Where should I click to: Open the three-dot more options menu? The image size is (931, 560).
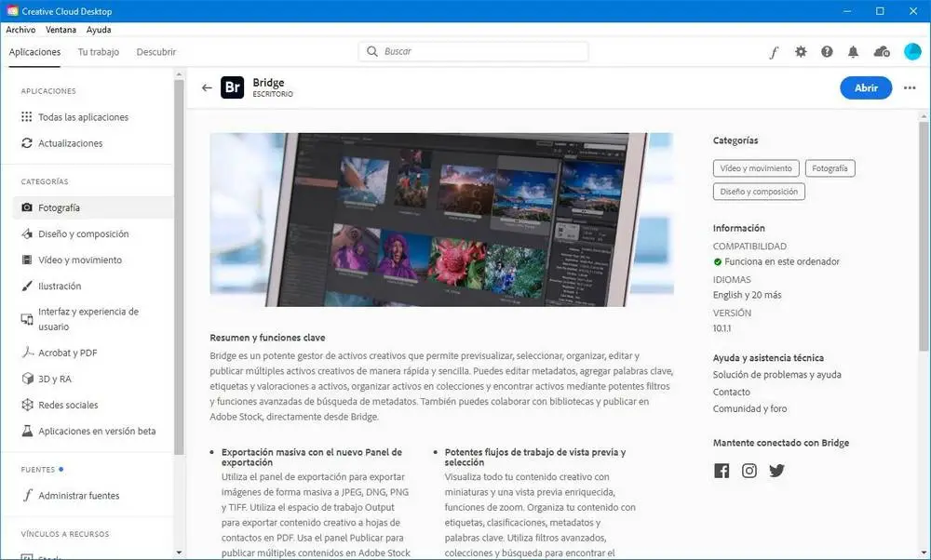[x=910, y=87]
